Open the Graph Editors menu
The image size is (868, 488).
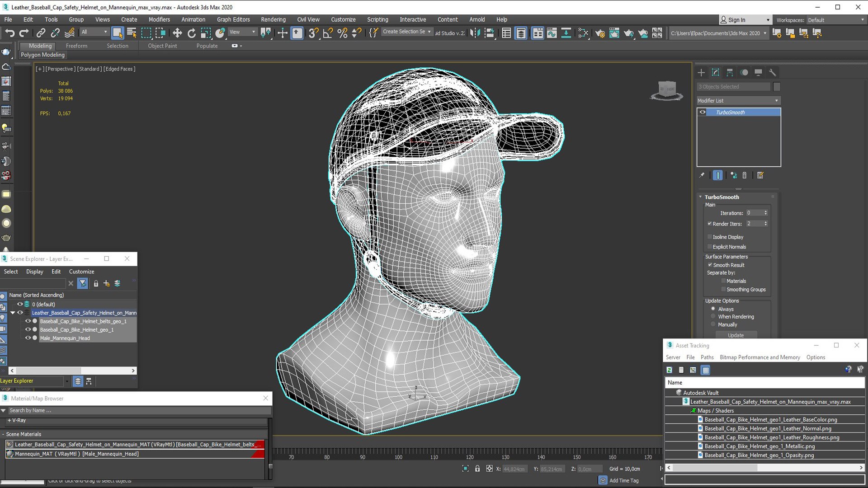click(x=233, y=19)
